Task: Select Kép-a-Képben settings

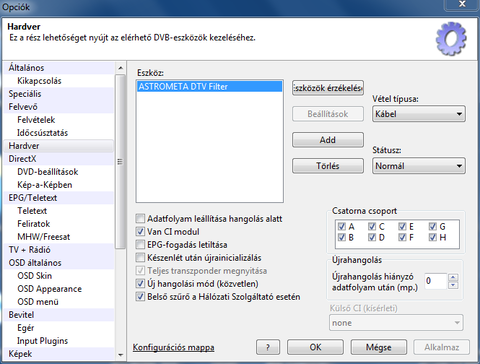Action: [x=58, y=185]
